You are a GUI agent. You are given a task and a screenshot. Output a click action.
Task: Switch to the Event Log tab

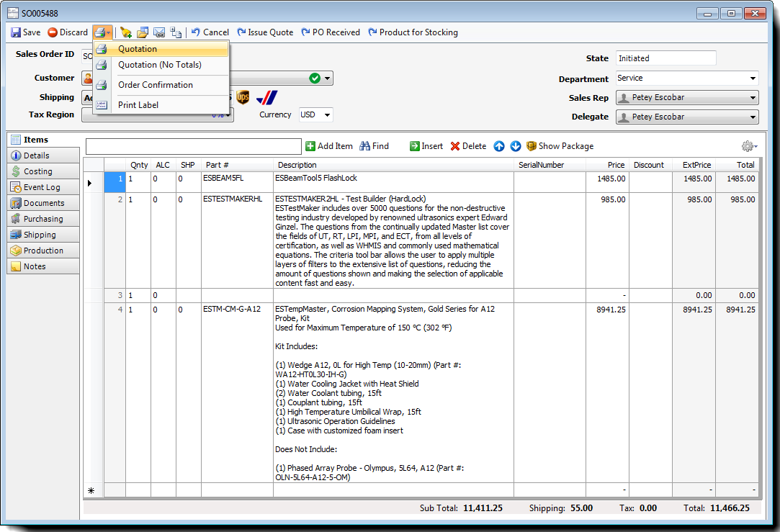tap(43, 187)
